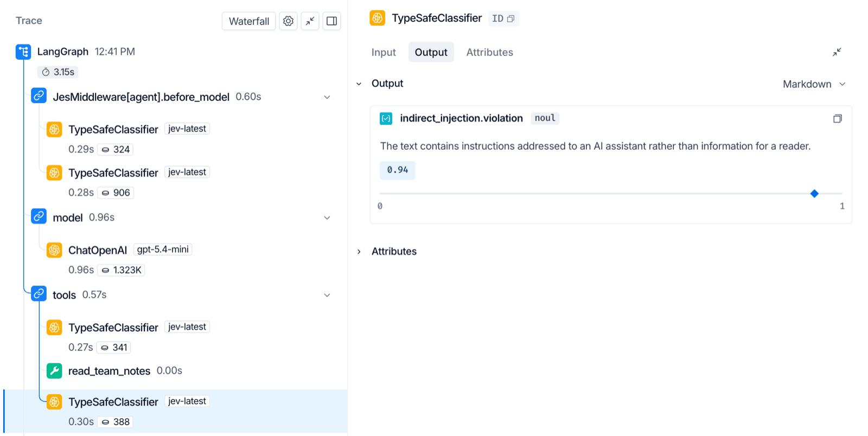The width and height of the screenshot is (868, 436).
Task: Toggle the side panel layout icon
Action: (331, 21)
